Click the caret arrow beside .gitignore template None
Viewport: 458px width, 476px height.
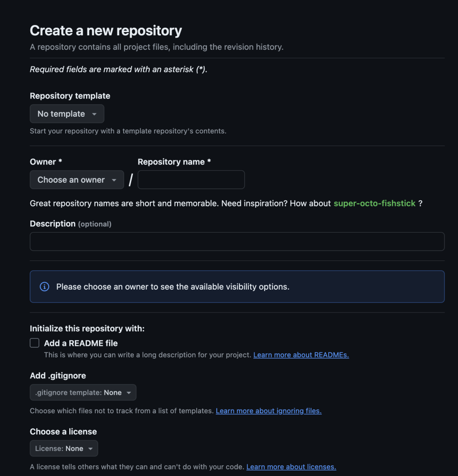coord(129,393)
